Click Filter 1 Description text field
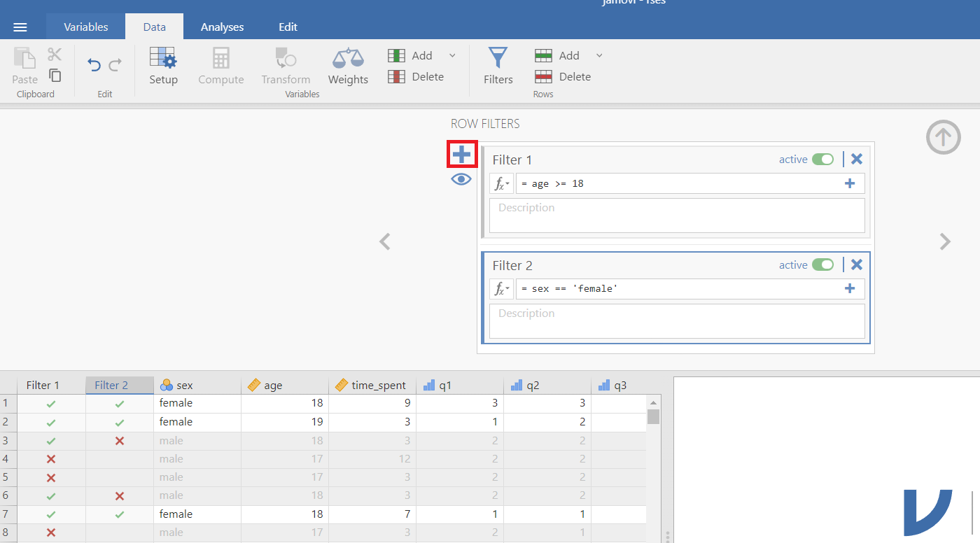 pos(676,216)
